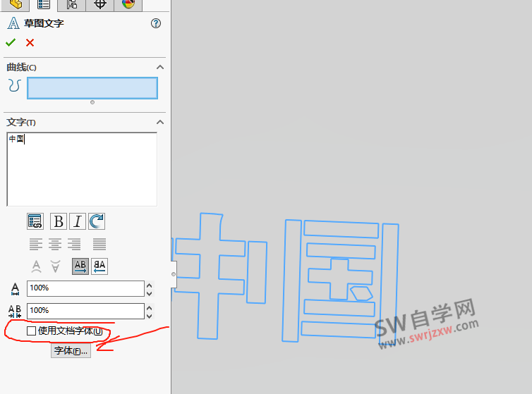Open the ConfigurationManager tab

(71, 5)
